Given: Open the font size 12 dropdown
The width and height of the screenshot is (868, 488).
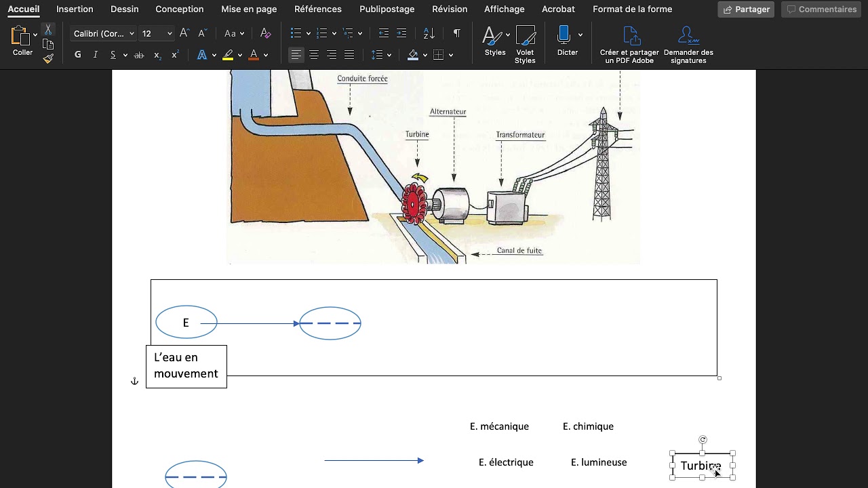Looking at the screenshot, I should [x=156, y=33].
